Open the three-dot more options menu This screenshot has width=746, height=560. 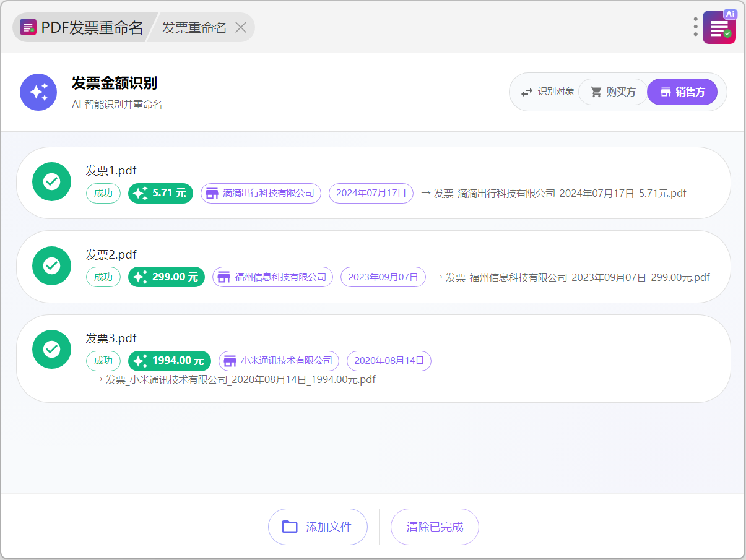tap(696, 27)
